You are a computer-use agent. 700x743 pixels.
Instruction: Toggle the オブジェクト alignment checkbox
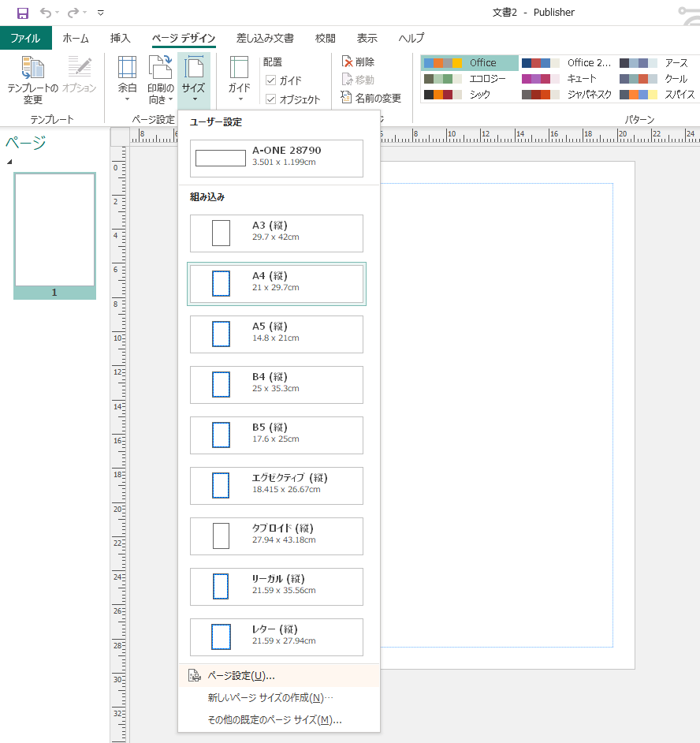pyautogui.click(x=271, y=99)
